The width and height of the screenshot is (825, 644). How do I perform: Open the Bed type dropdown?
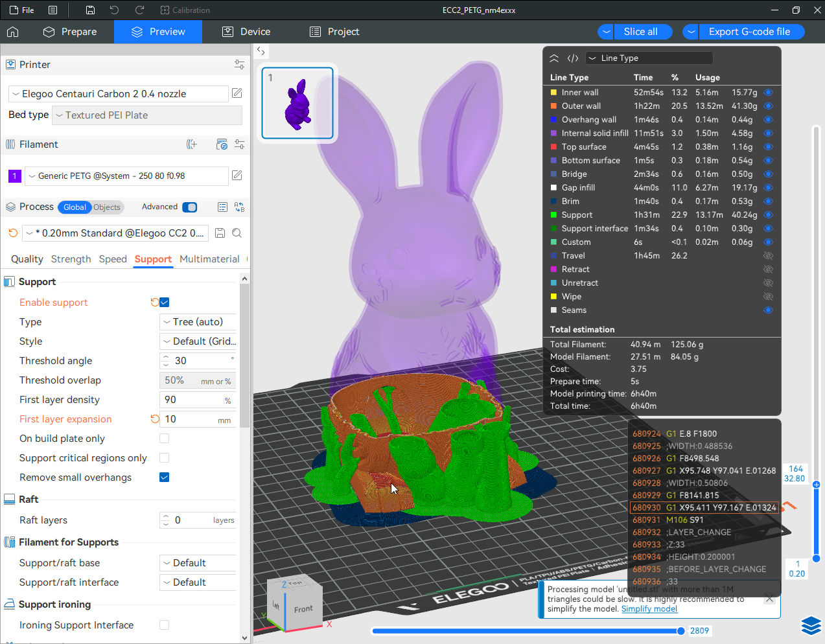[147, 115]
